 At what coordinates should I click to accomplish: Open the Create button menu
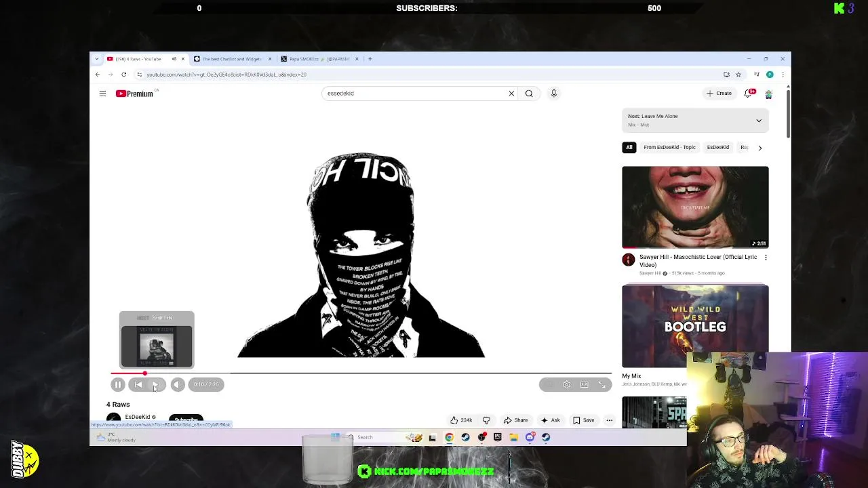(719, 94)
